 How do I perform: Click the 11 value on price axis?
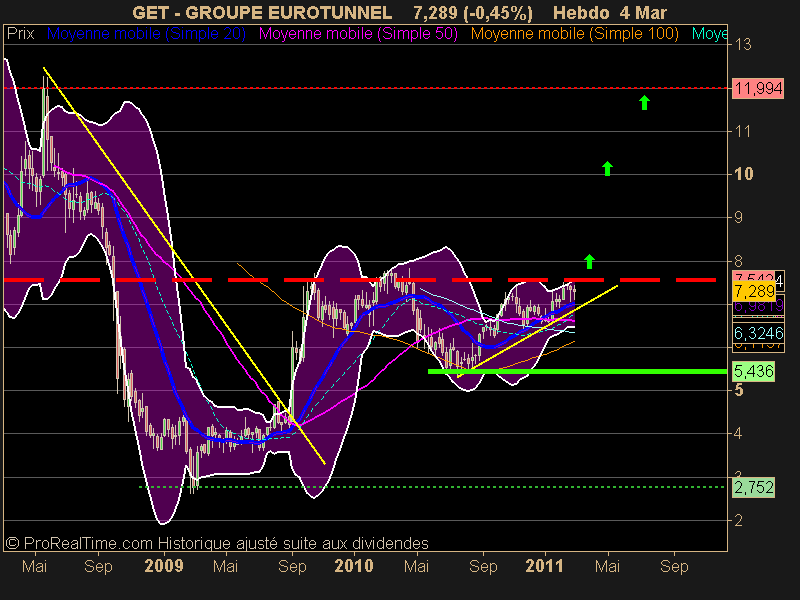[x=743, y=132]
